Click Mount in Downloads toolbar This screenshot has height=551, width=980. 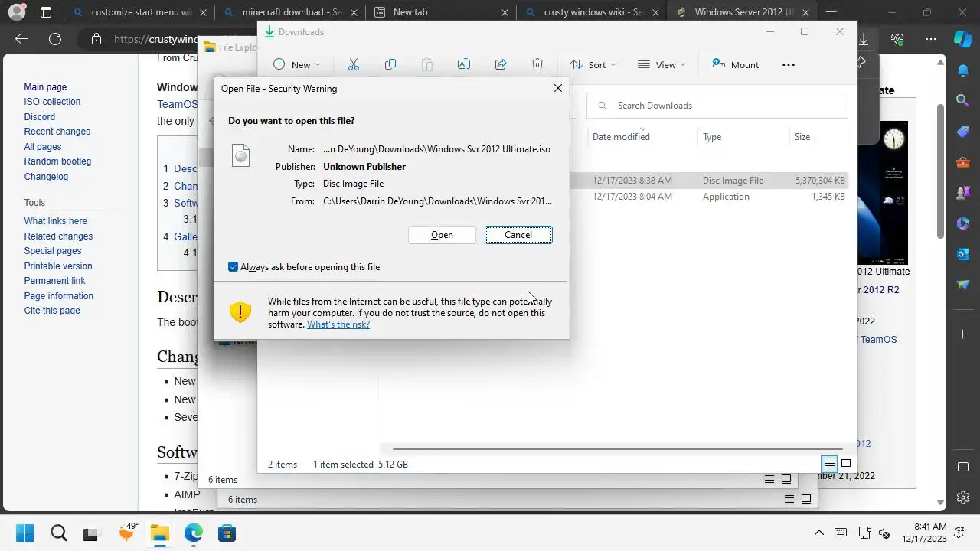tap(735, 65)
